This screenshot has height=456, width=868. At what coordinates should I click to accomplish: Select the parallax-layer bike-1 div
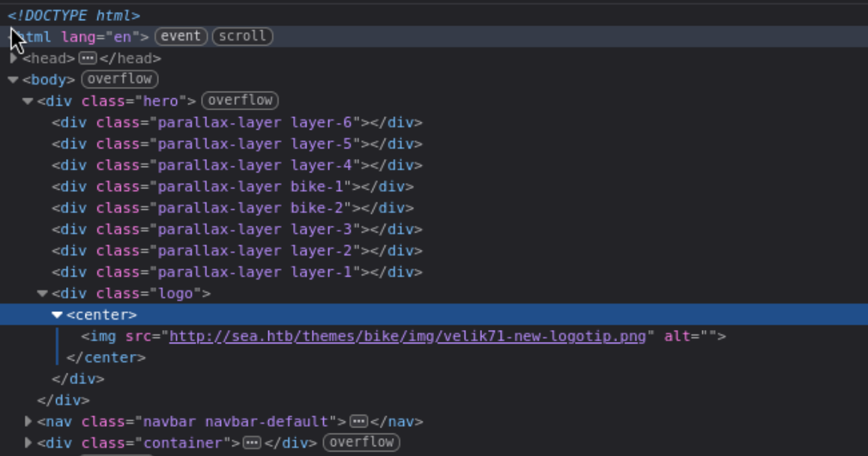[x=225, y=186]
